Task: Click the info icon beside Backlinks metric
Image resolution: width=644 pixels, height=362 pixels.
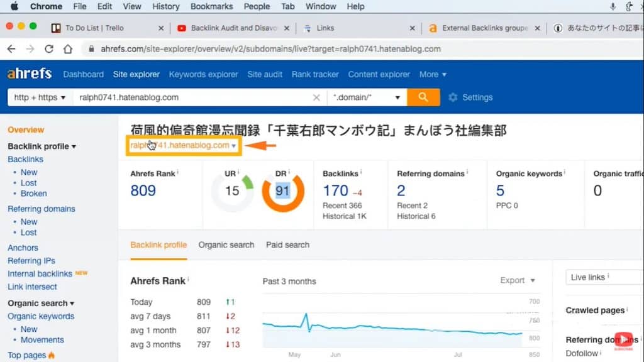Action: pyautogui.click(x=360, y=172)
